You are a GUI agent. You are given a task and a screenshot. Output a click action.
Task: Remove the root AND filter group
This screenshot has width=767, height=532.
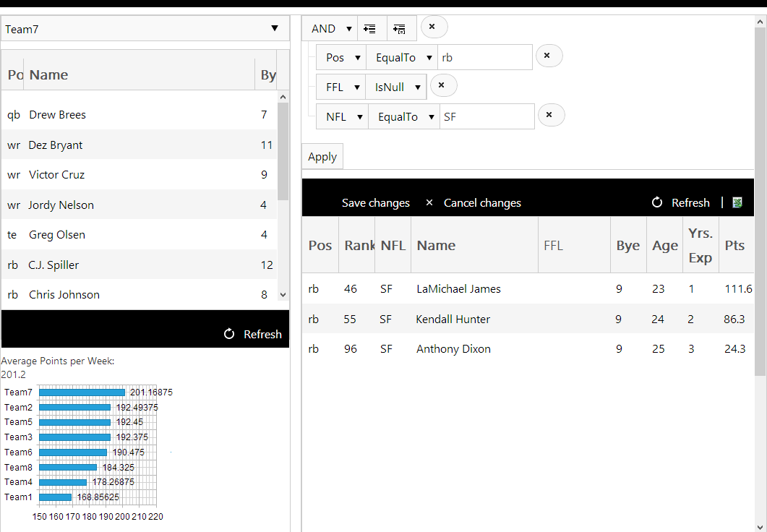[x=433, y=27]
